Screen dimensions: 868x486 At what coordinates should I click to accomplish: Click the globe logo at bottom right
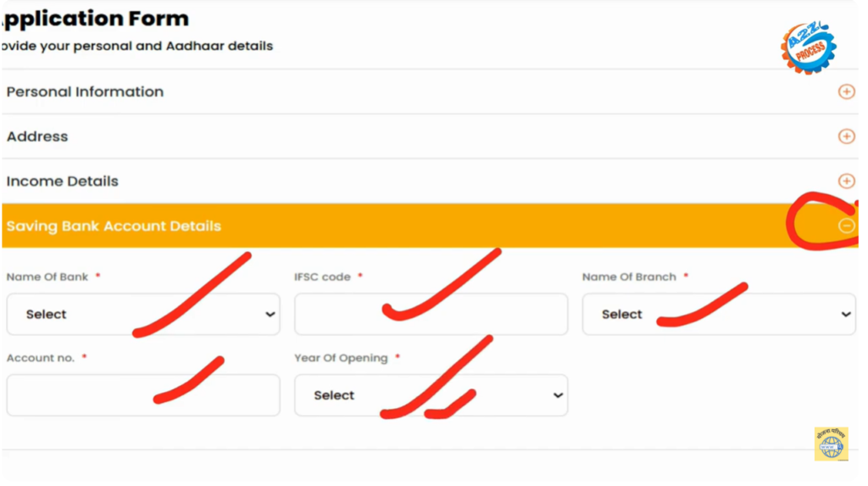[831, 444]
